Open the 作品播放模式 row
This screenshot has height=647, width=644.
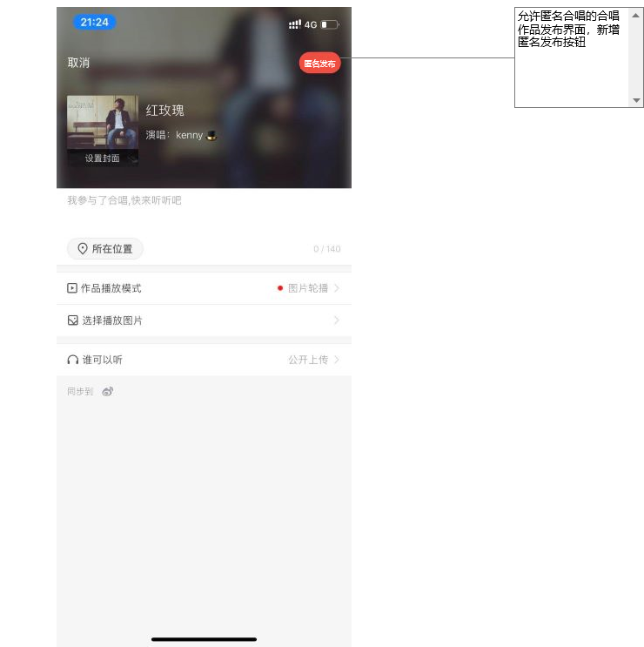205,288
